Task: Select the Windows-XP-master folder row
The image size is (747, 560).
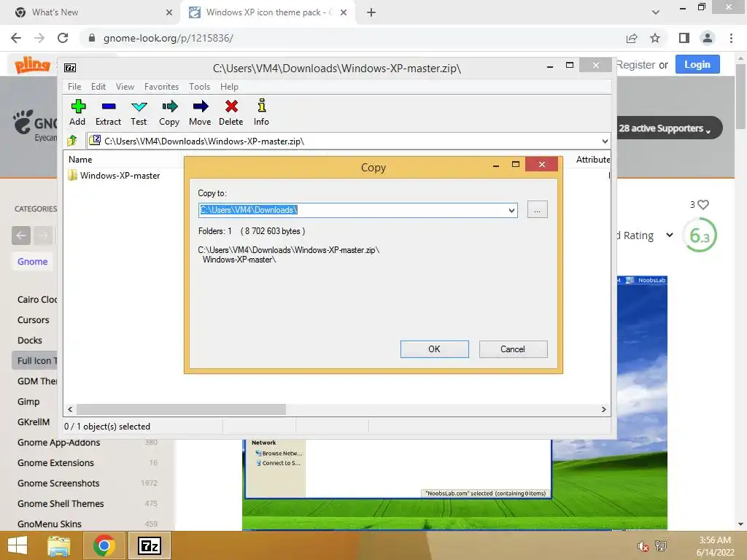Action: pyautogui.click(x=115, y=175)
